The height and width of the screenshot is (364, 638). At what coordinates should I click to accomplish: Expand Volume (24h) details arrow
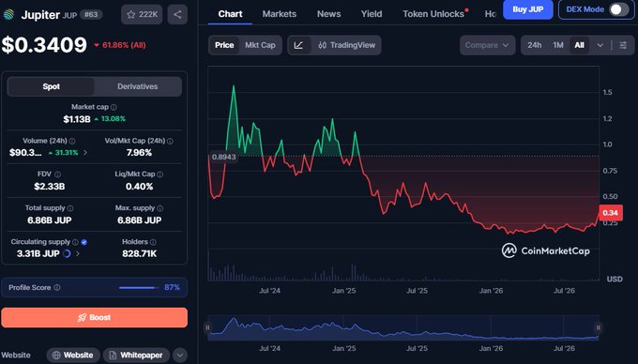point(85,153)
